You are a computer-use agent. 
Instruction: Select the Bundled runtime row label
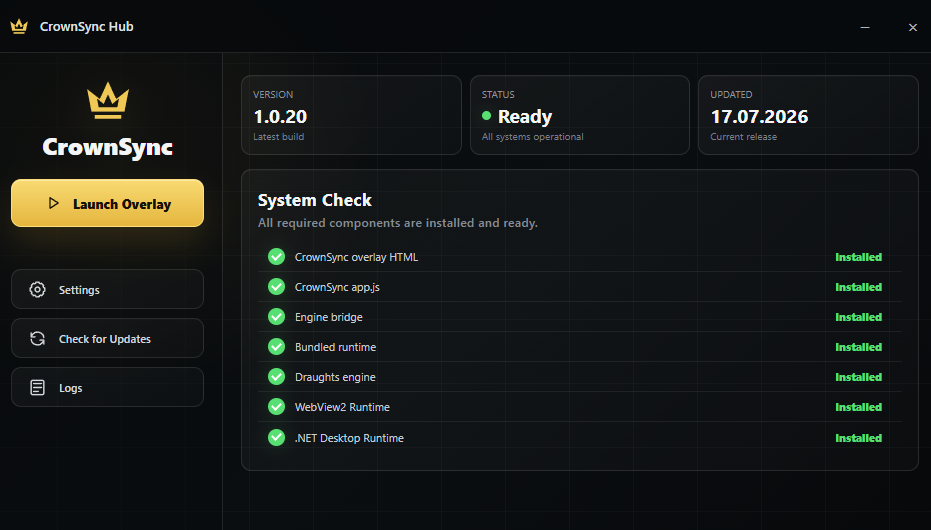pyautogui.click(x=335, y=347)
